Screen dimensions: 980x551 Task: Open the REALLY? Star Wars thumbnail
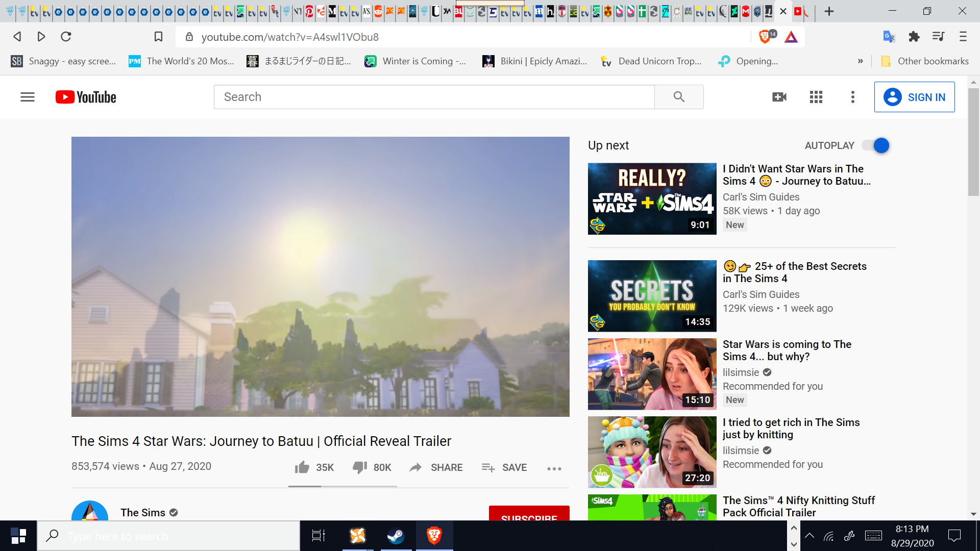coord(652,199)
